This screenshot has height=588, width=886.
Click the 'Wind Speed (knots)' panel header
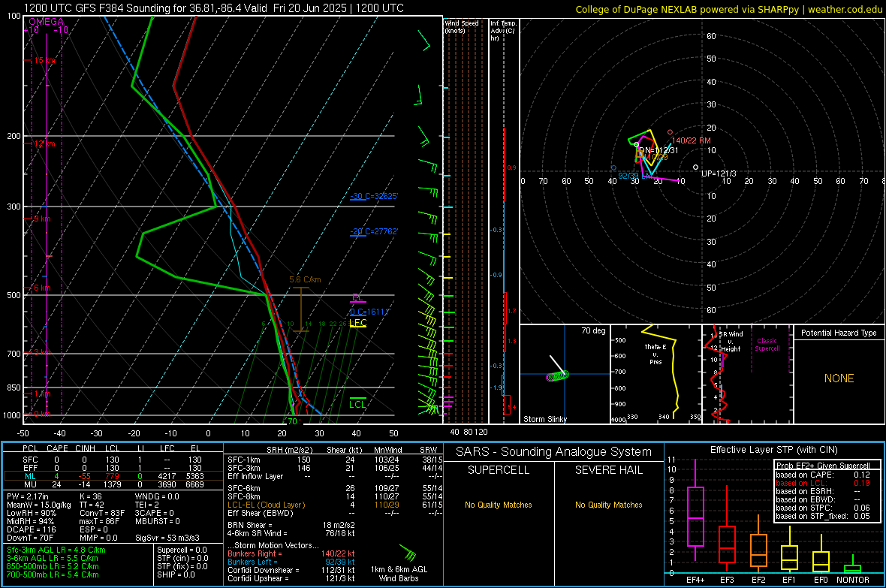click(x=462, y=26)
